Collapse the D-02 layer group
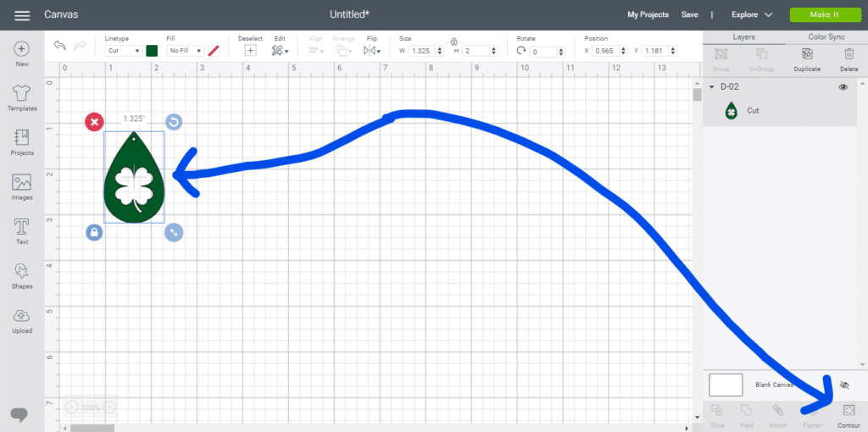 click(711, 87)
